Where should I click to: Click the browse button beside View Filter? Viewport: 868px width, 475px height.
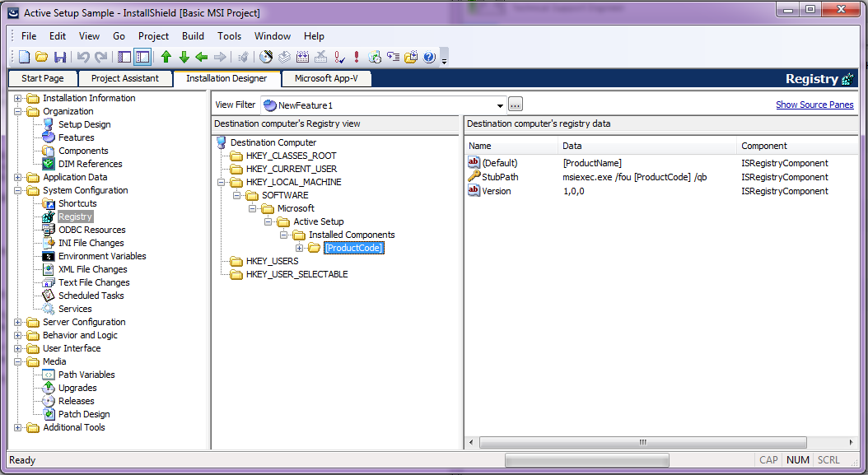coord(515,105)
